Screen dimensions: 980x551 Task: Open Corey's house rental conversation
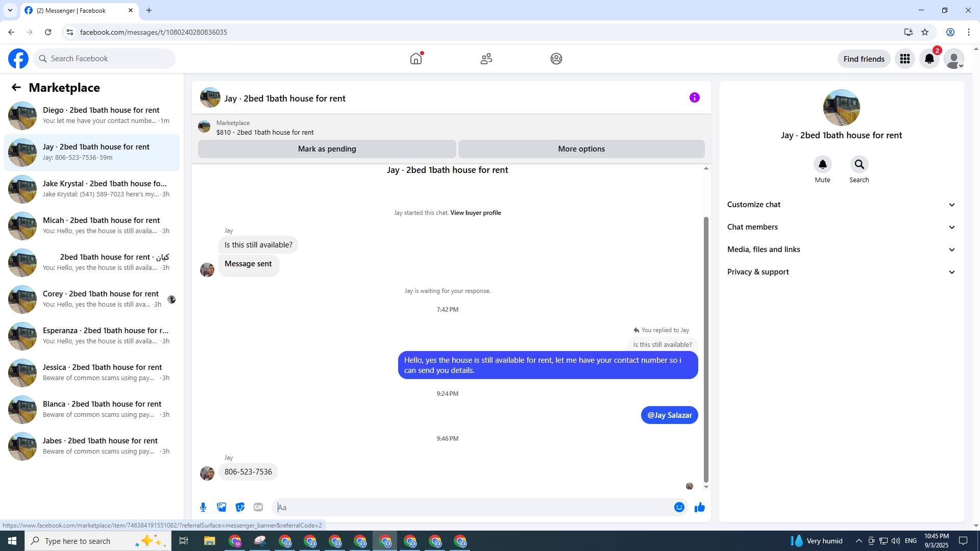coord(92,299)
